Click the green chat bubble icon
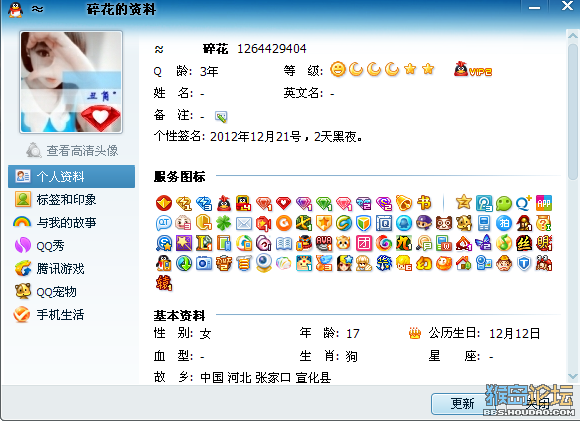580x421 pixels. coord(503,203)
